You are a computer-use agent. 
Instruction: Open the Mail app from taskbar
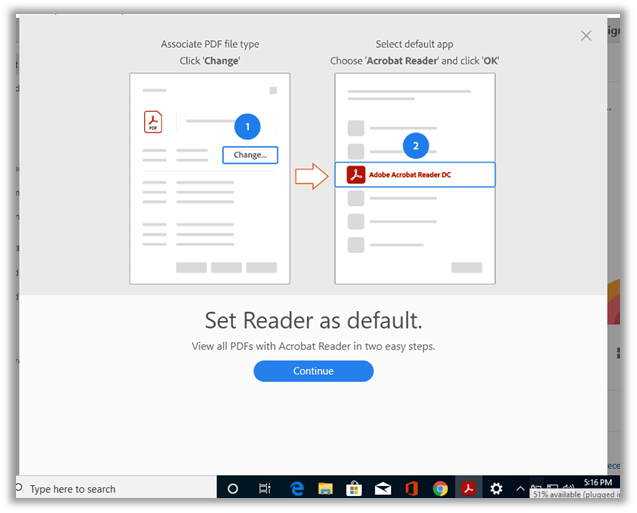coord(383,489)
